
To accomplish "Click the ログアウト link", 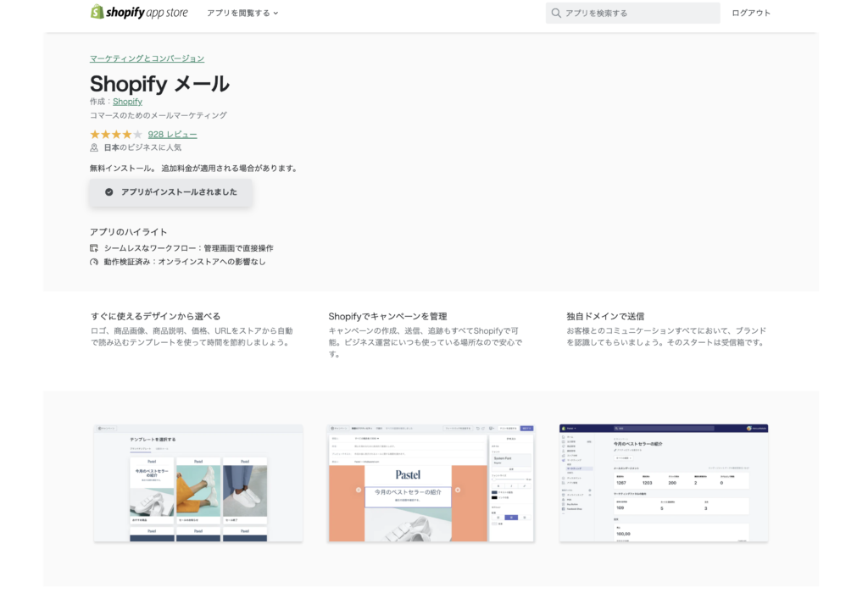I will pyautogui.click(x=751, y=13).
